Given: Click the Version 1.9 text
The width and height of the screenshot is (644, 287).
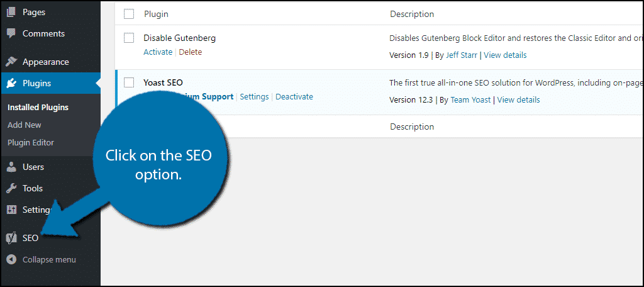Looking at the screenshot, I should click(x=409, y=55).
